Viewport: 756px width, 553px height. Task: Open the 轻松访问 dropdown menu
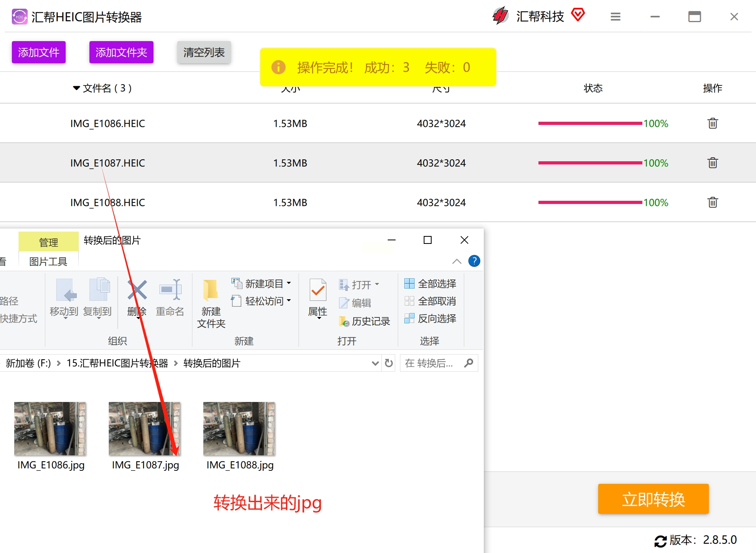(x=261, y=301)
